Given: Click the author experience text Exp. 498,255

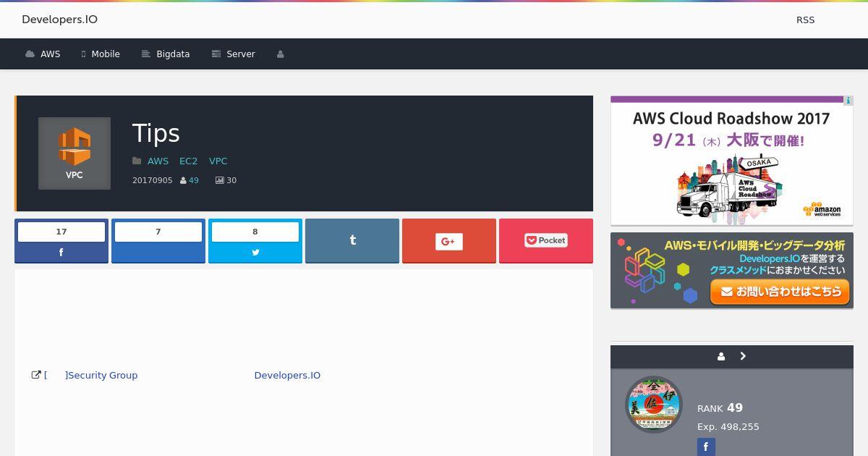Looking at the screenshot, I should (728, 427).
